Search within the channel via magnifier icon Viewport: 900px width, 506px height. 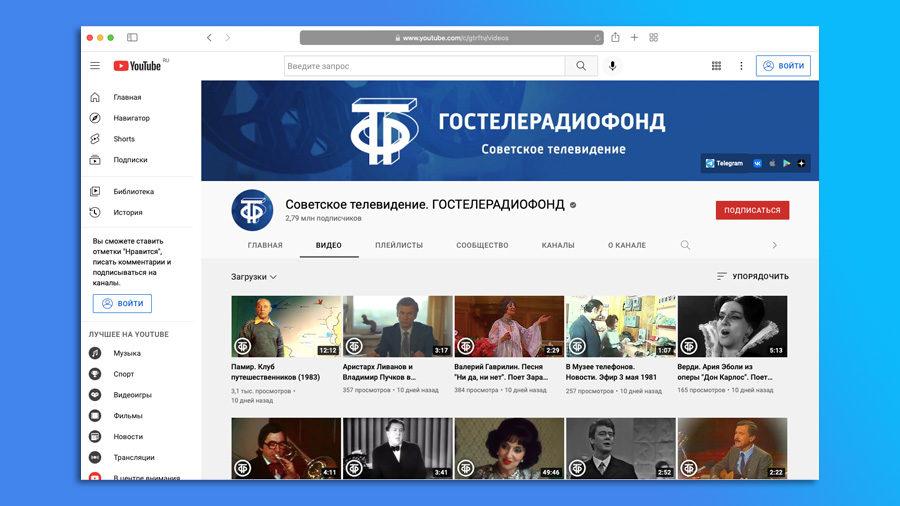click(685, 245)
